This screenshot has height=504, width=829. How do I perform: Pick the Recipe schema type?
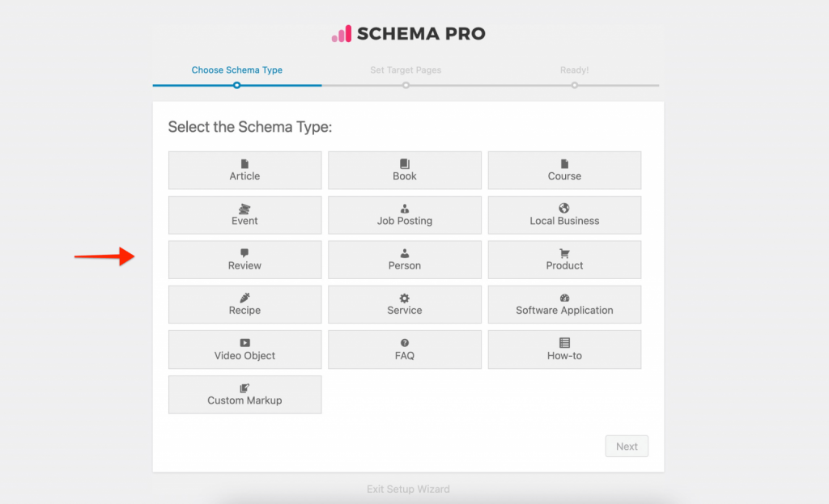pos(244,305)
